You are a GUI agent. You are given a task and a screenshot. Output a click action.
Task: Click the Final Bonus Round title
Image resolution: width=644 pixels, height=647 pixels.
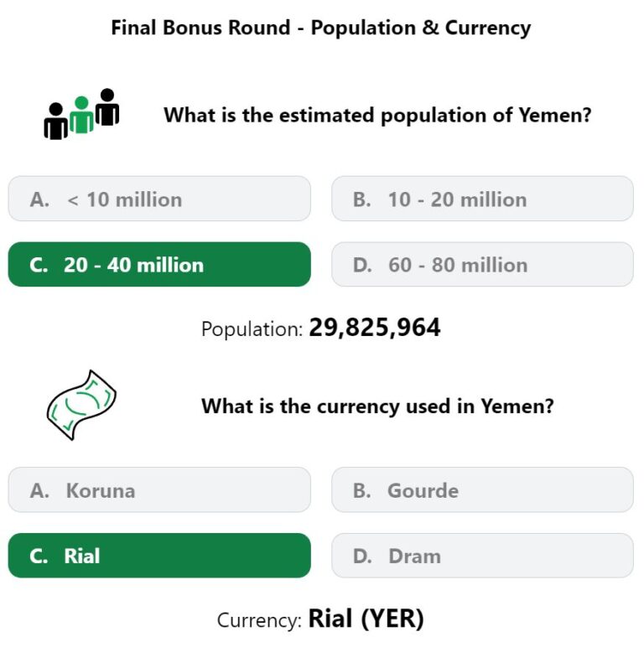coord(321,28)
